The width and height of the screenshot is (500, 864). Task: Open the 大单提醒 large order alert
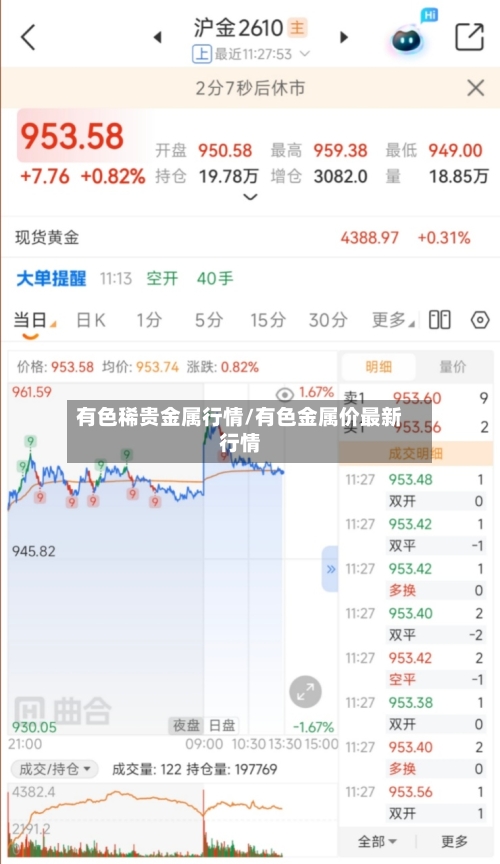click(x=51, y=278)
